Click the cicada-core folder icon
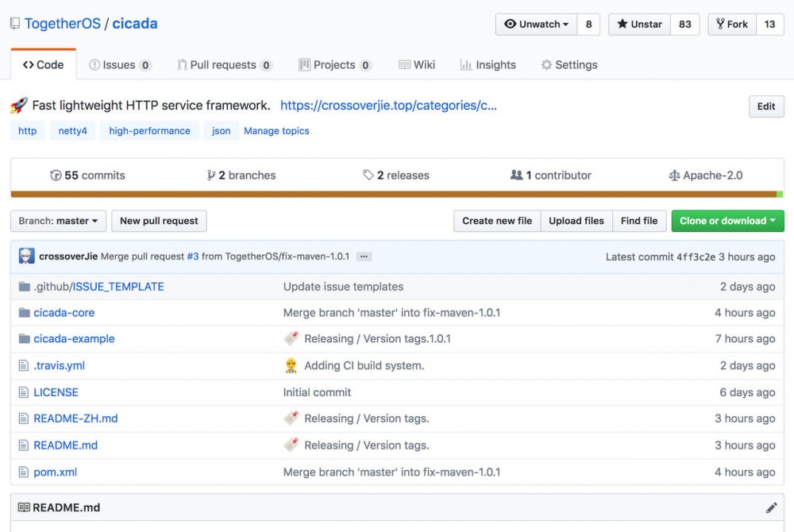The image size is (794, 532). 25,313
